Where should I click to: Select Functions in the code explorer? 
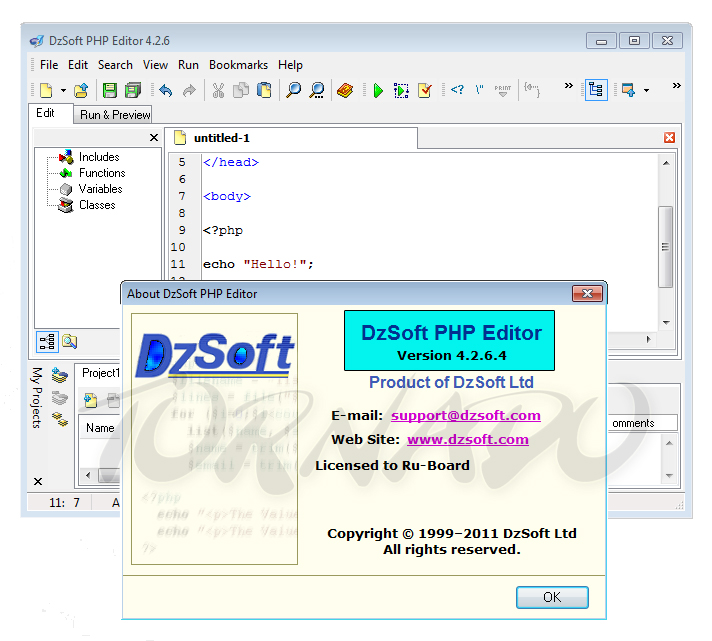click(x=102, y=173)
